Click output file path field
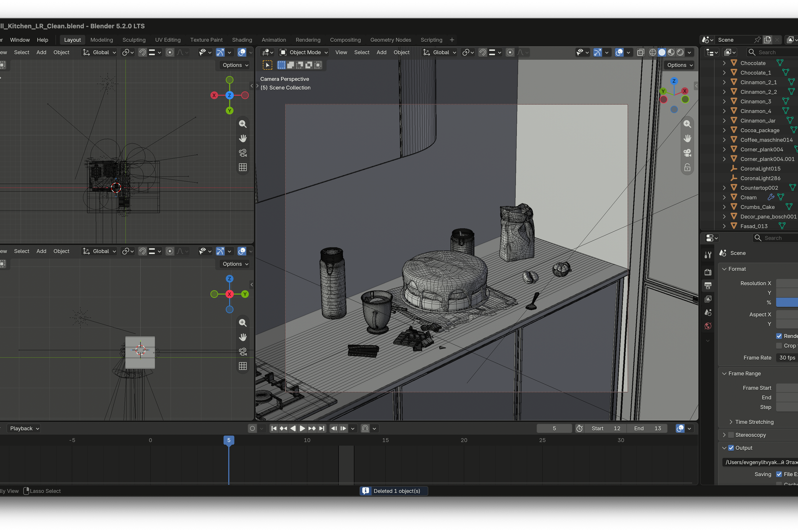The height and width of the screenshot is (532, 798). pyautogui.click(x=760, y=462)
